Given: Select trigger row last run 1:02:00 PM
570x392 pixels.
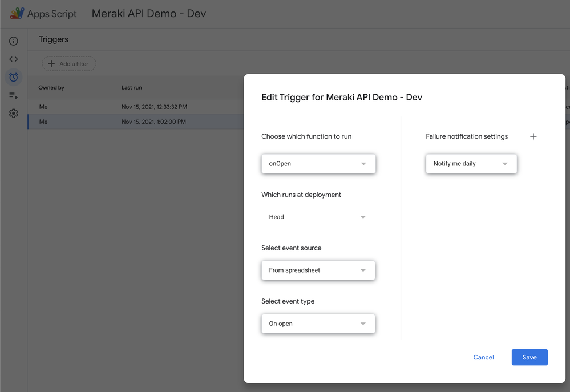Looking at the screenshot, I should [136, 122].
